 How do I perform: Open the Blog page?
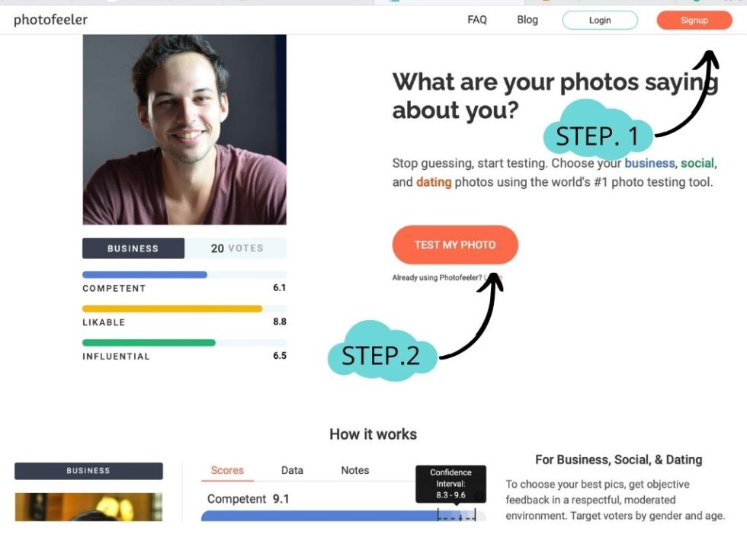click(527, 20)
